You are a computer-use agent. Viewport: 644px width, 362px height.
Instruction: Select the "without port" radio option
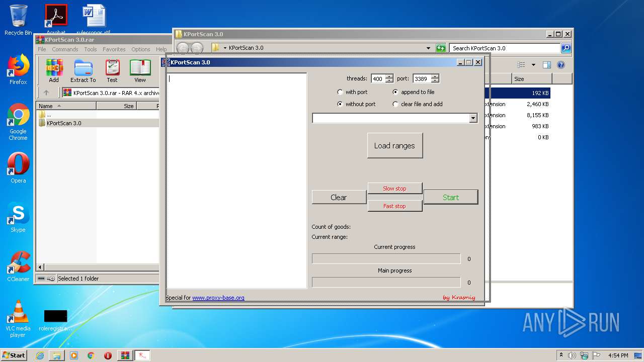tap(341, 104)
